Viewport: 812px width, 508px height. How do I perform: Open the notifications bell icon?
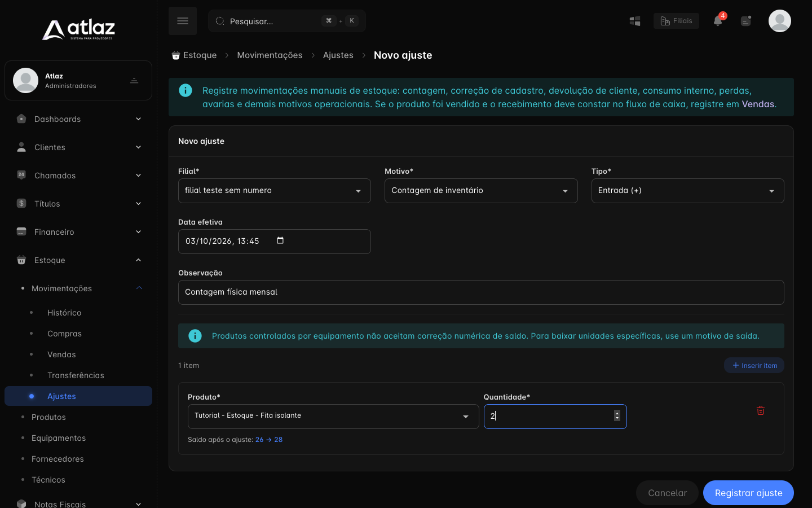[718, 21]
